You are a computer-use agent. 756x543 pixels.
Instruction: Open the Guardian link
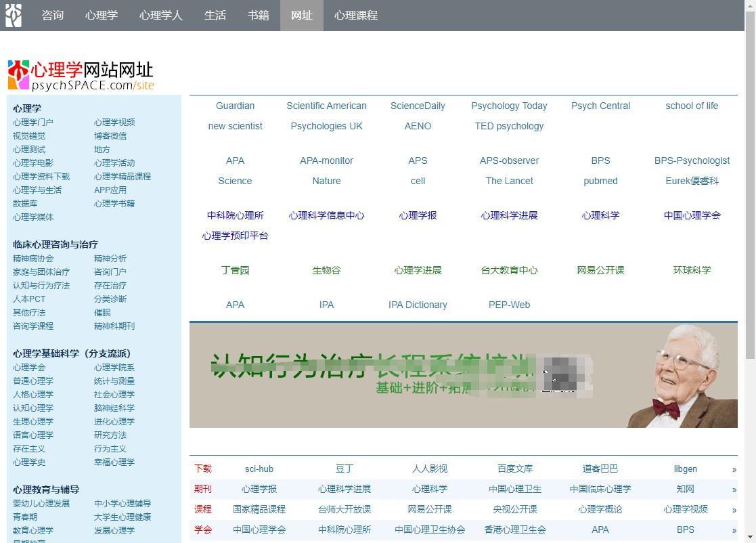point(236,106)
